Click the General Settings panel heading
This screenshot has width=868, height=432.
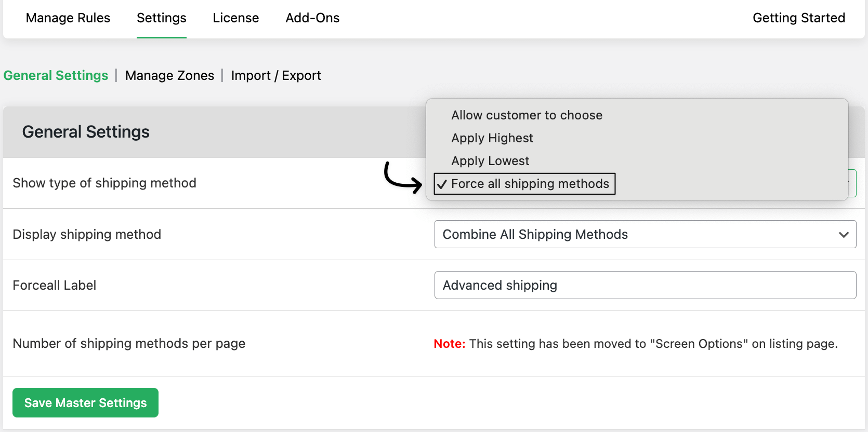coord(86,132)
